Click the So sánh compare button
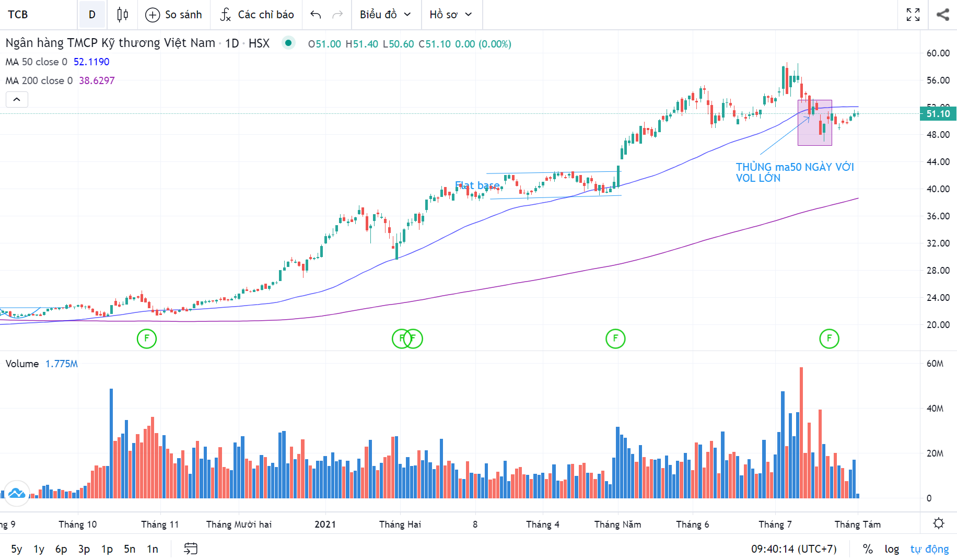Image resolution: width=957 pixels, height=560 pixels. 174,15
